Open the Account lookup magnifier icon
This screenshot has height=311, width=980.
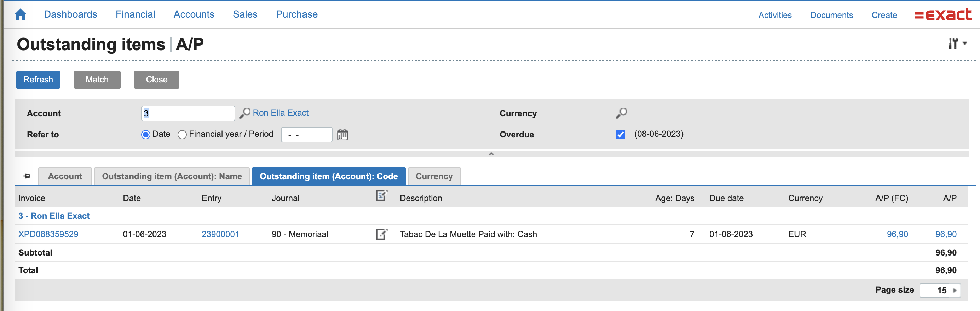tap(244, 113)
